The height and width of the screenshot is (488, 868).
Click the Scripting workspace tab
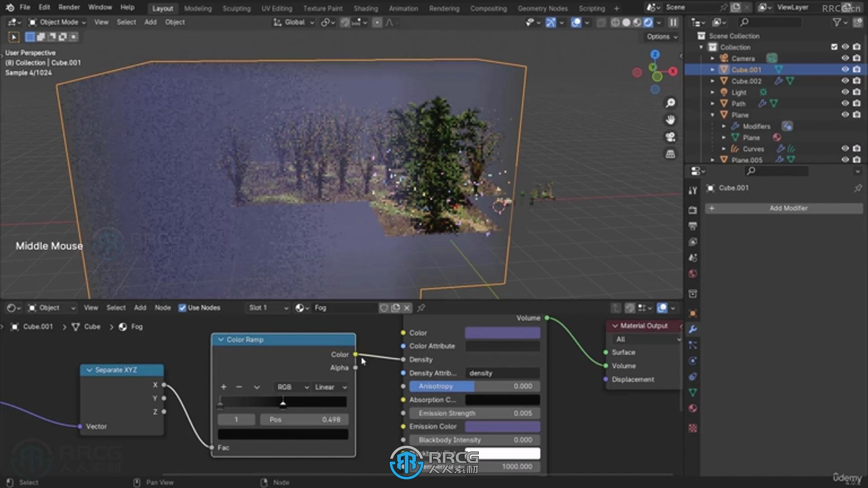[592, 8]
